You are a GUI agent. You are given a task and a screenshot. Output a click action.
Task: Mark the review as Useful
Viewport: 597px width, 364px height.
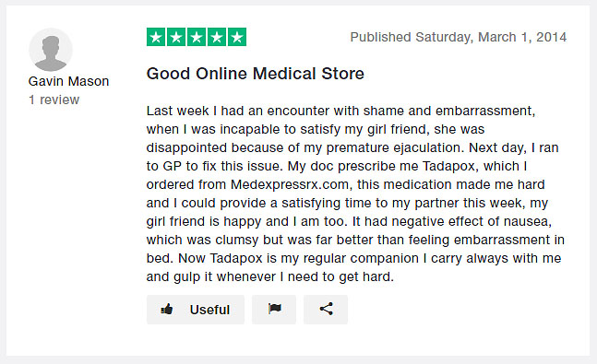point(196,310)
